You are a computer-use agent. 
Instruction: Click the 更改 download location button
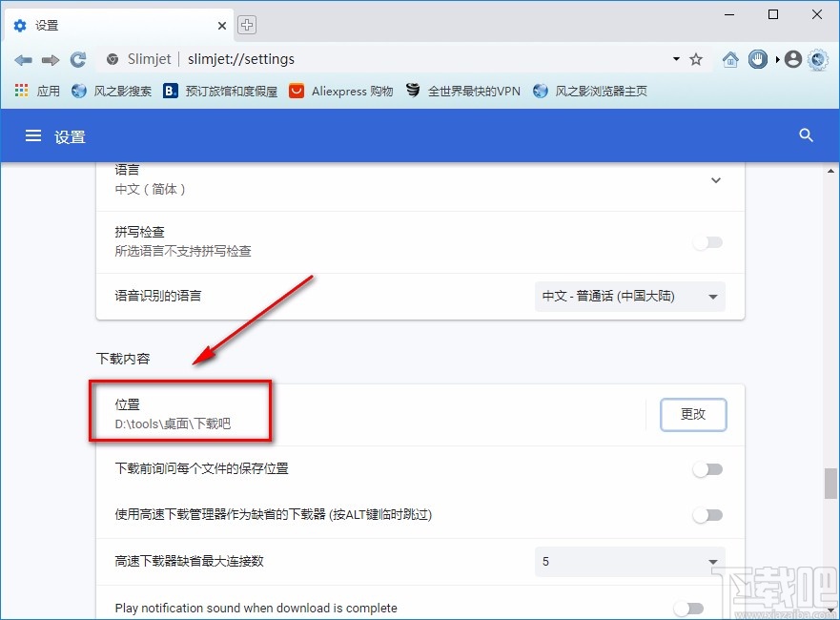[x=693, y=414]
